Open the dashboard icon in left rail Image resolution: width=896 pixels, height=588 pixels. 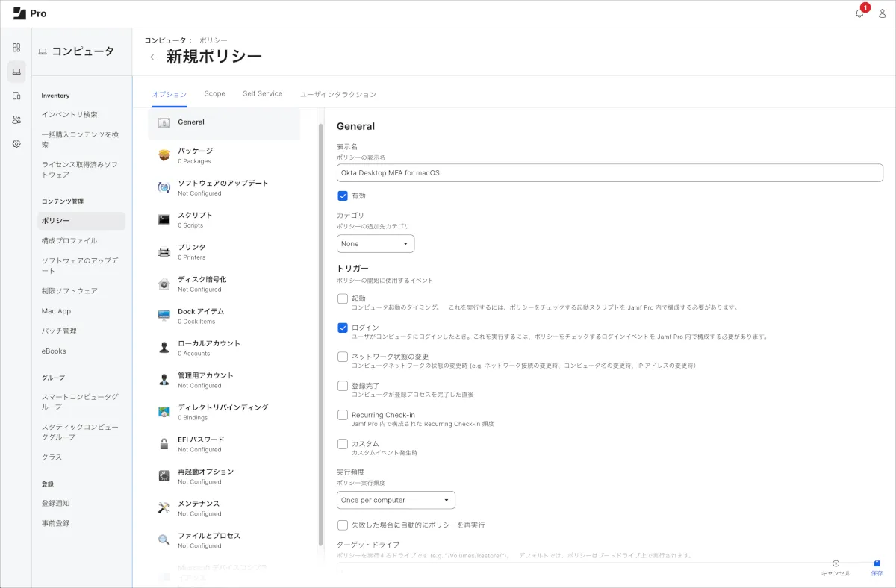point(16,47)
